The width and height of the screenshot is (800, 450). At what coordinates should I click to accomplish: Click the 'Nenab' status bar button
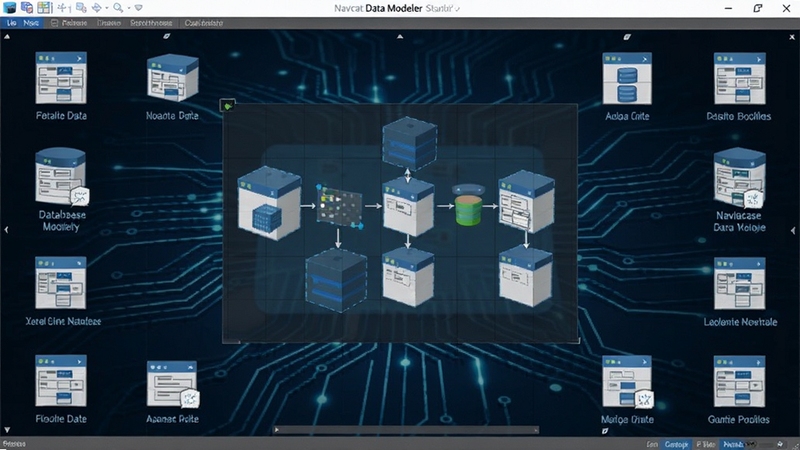click(733, 444)
